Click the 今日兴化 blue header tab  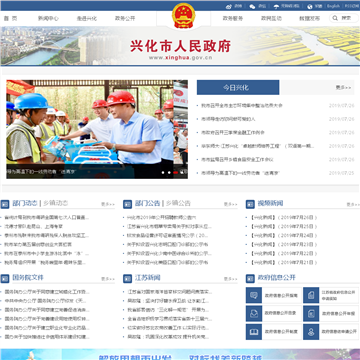[x=238, y=87]
